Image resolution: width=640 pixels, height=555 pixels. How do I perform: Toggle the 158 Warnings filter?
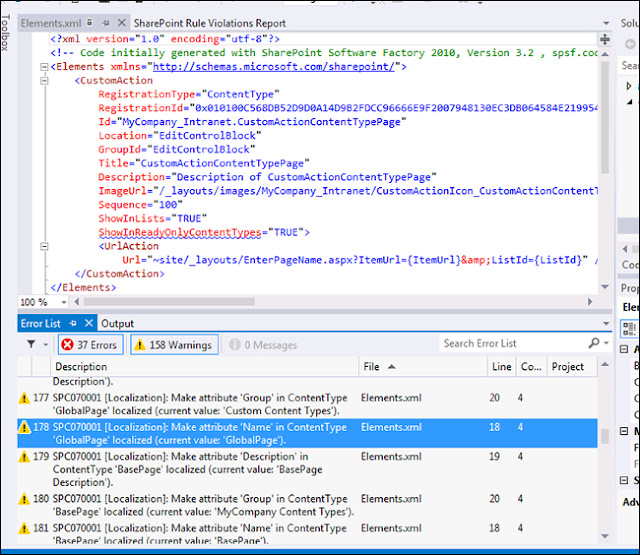click(174, 345)
